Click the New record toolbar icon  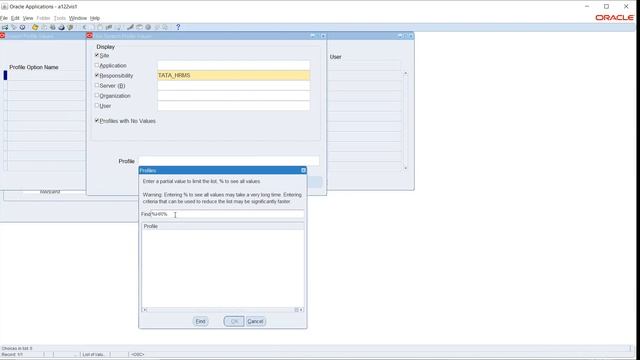[x=5, y=27]
